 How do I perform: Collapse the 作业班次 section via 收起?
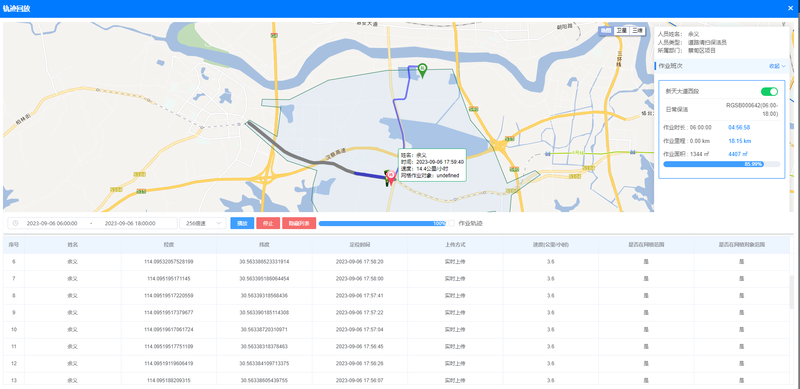(x=777, y=66)
